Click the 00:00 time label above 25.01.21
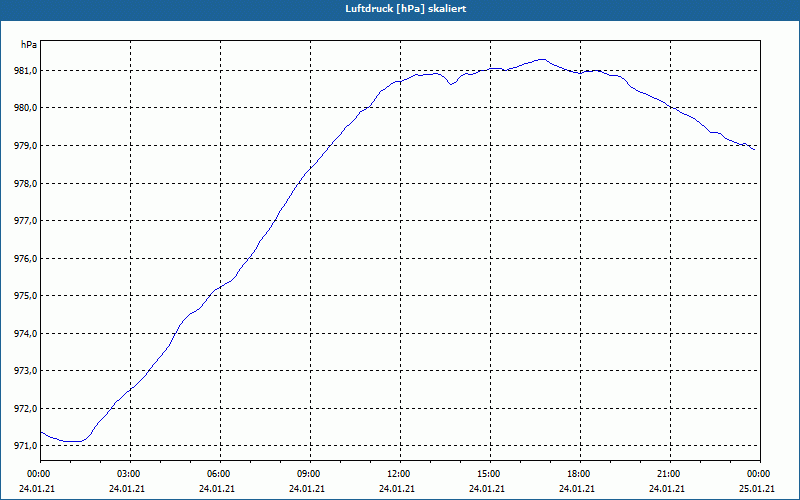 pos(760,474)
